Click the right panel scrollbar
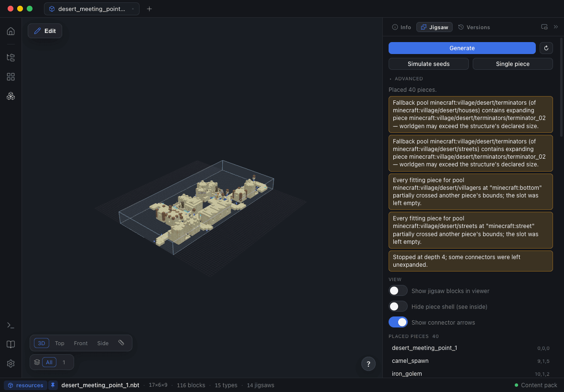The height and width of the screenshot is (392, 564). pyautogui.click(x=561, y=87)
